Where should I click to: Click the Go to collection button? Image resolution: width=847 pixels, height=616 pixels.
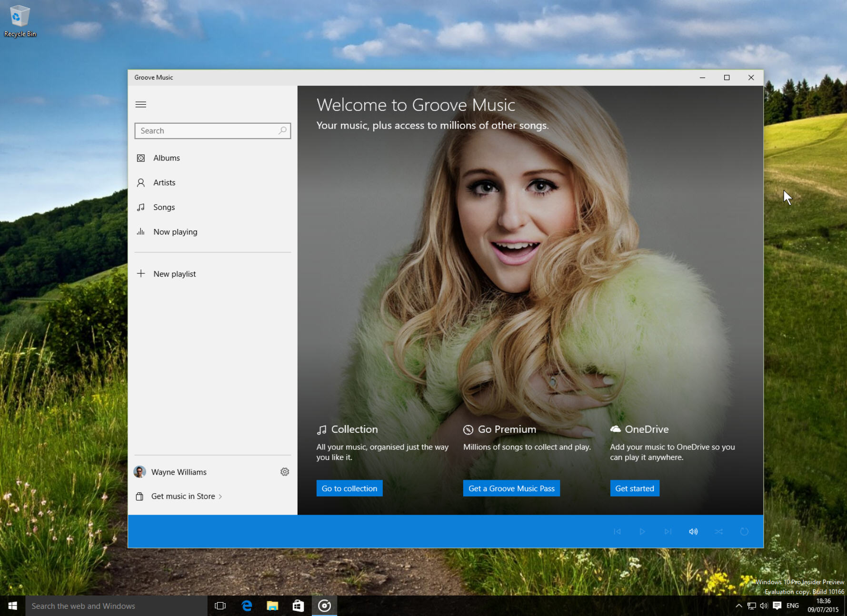coord(349,488)
